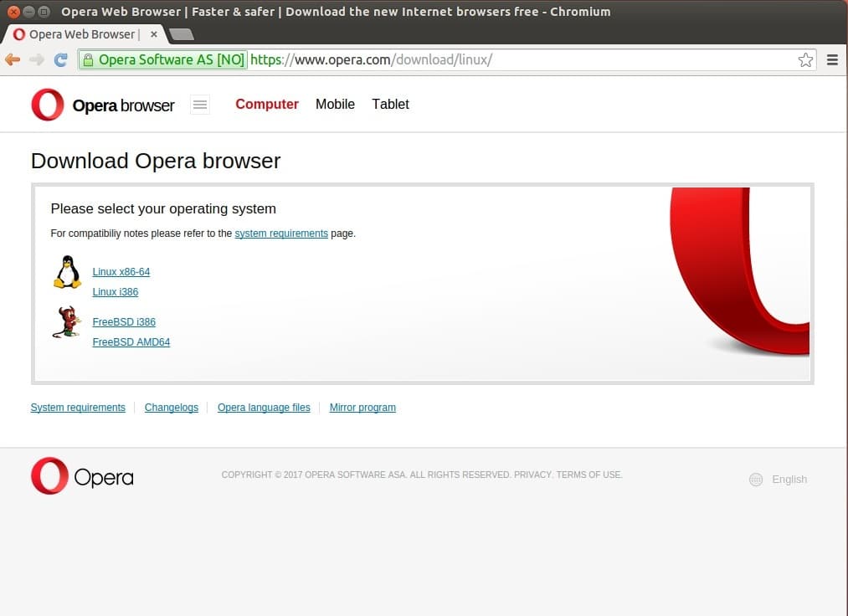
Task: Download Linux i386 version
Action: coord(116,291)
